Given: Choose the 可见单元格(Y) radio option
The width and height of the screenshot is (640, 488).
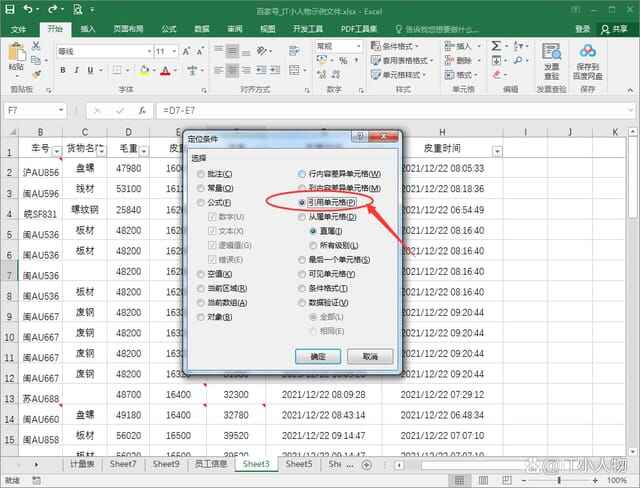Looking at the screenshot, I should tap(304, 274).
